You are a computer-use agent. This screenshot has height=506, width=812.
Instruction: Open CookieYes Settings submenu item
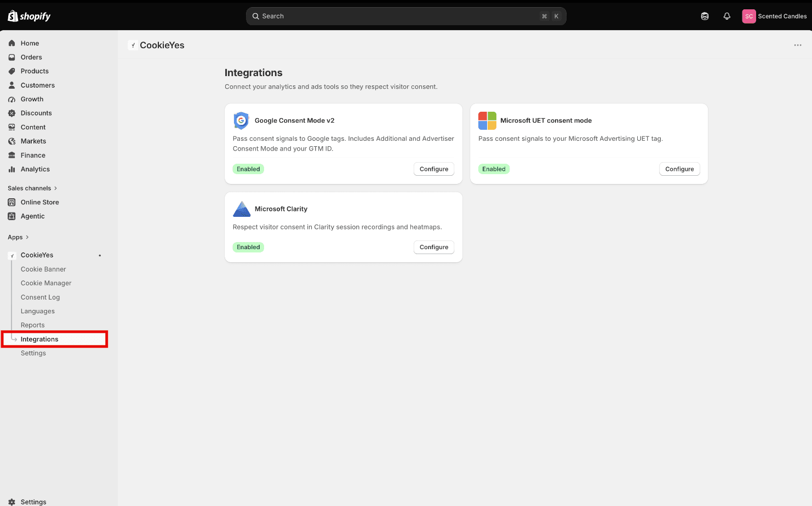coord(33,353)
